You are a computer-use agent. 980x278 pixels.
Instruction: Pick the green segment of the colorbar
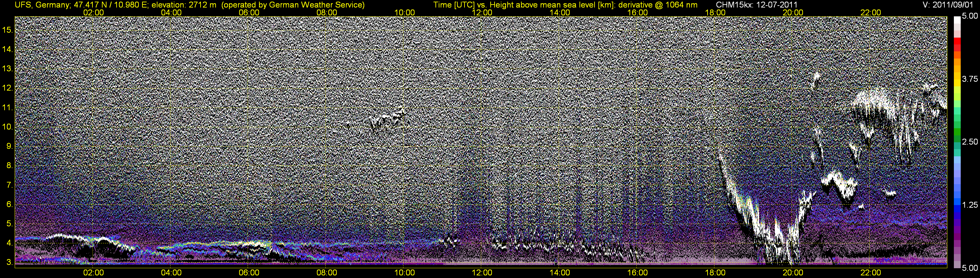(x=957, y=132)
